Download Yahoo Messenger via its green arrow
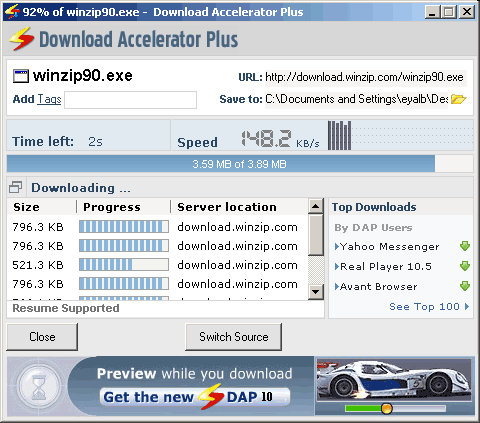 [x=465, y=246]
